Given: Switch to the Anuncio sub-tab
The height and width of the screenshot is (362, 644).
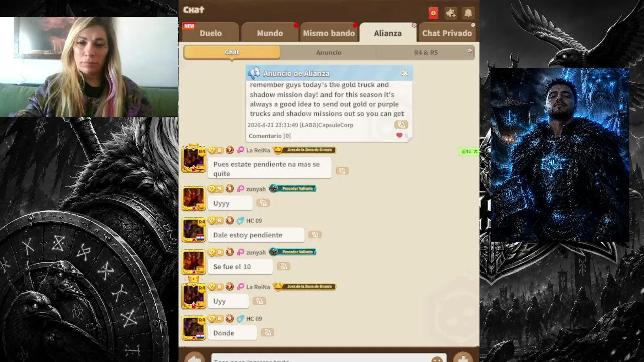Looking at the screenshot, I should pos(329,52).
